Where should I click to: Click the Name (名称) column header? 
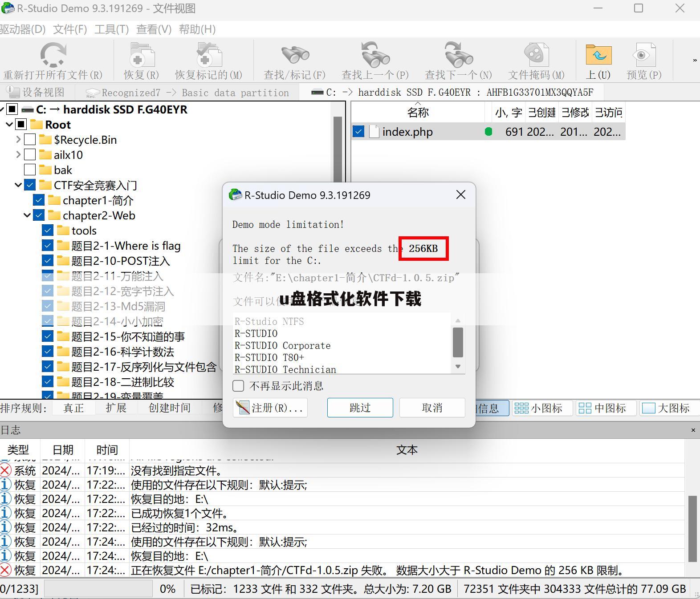pyautogui.click(x=418, y=112)
